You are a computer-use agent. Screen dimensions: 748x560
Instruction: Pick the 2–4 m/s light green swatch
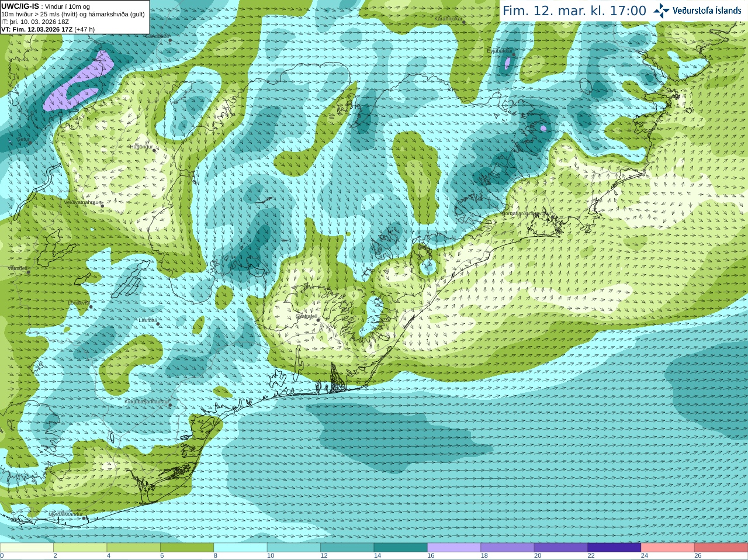(80, 548)
